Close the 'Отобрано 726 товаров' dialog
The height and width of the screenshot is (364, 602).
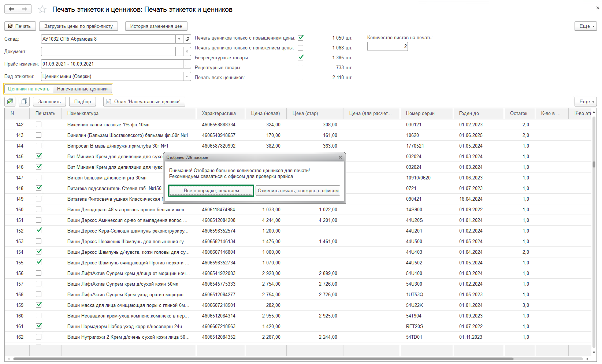point(340,157)
